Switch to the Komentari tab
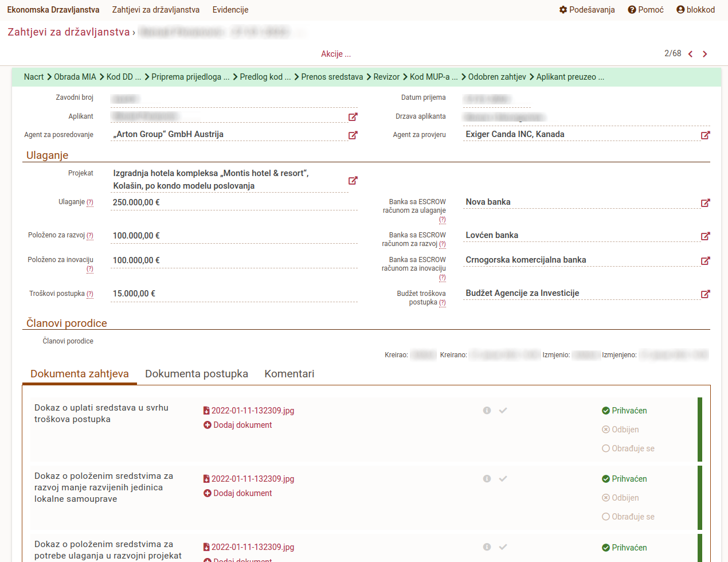This screenshot has width=728, height=562. coord(289,374)
